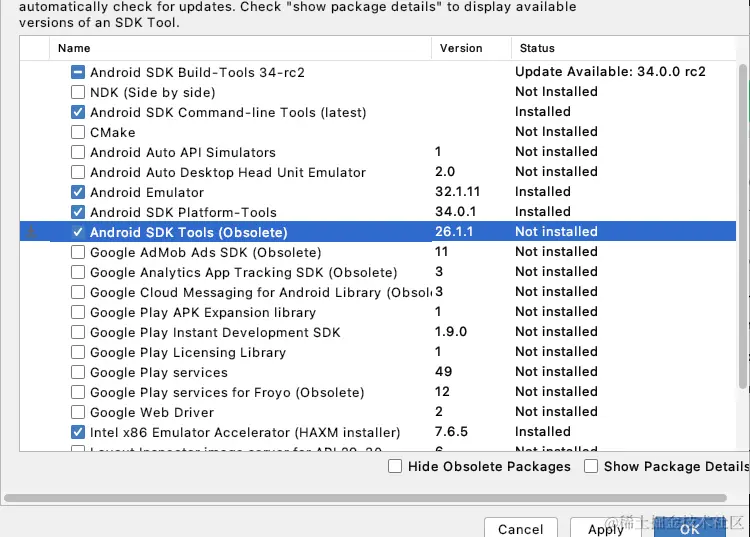This screenshot has height=537, width=750.
Task: Check the CMake checkbox
Action: tap(77, 132)
